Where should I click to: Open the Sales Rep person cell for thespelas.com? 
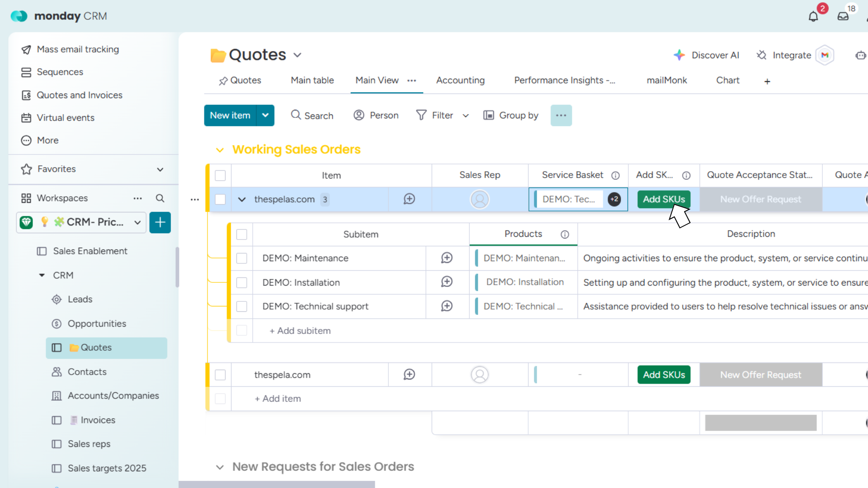click(480, 199)
